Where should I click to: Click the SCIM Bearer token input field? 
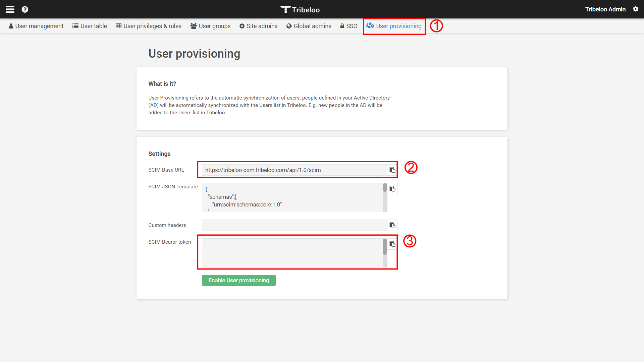tap(294, 252)
